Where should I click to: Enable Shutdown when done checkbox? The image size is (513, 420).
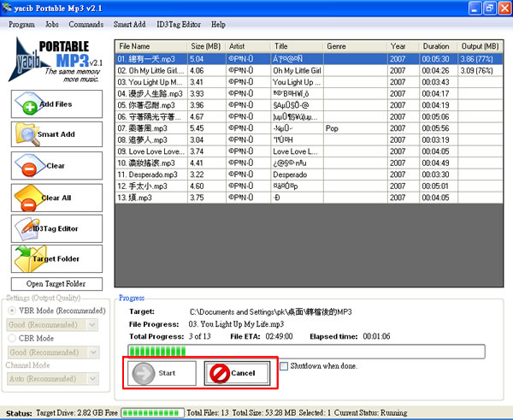click(x=285, y=366)
